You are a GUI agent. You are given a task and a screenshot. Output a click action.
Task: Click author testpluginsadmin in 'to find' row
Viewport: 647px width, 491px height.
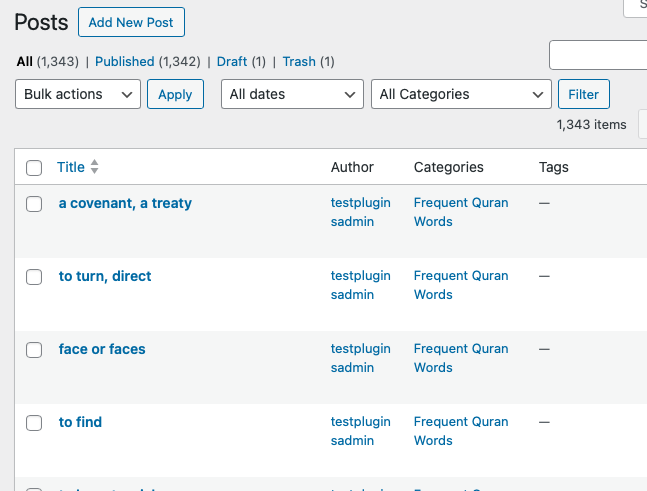click(361, 431)
